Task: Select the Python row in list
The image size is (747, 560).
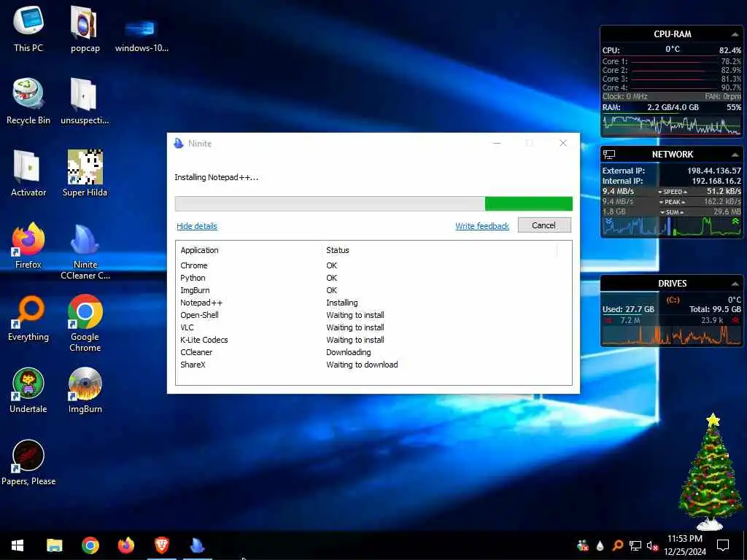Action: [373, 278]
